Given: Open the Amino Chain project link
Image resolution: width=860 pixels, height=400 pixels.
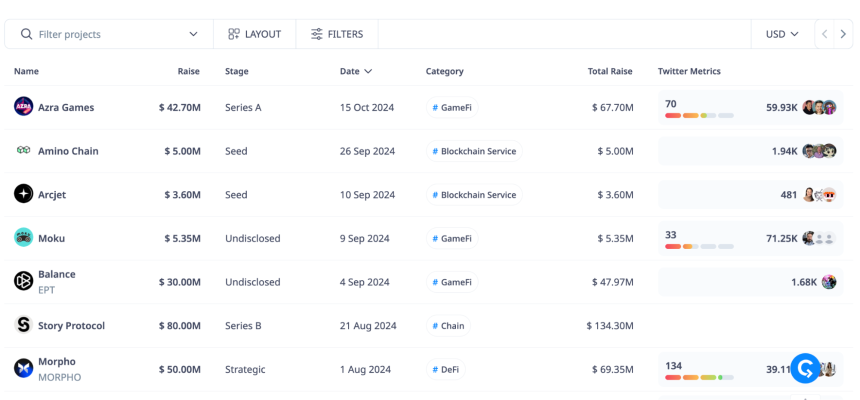Looking at the screenshot, I should (x=68, y=151).
